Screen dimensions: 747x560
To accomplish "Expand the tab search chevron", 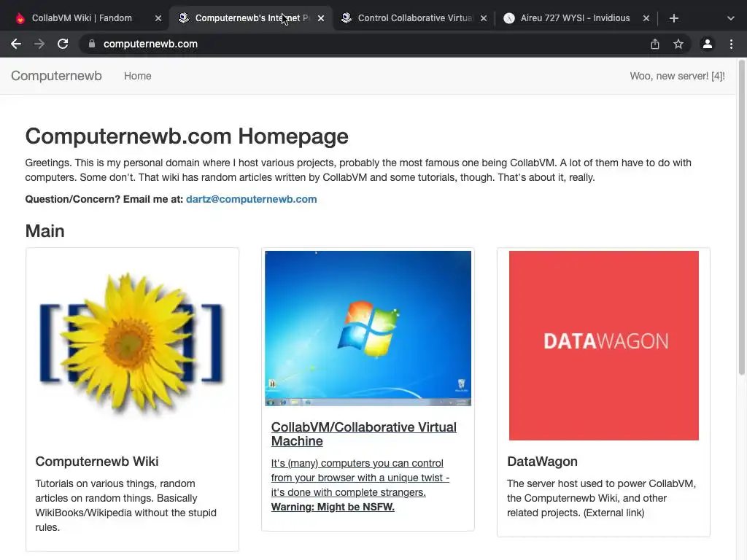I will pyautogui.click(x=731, y=18).
